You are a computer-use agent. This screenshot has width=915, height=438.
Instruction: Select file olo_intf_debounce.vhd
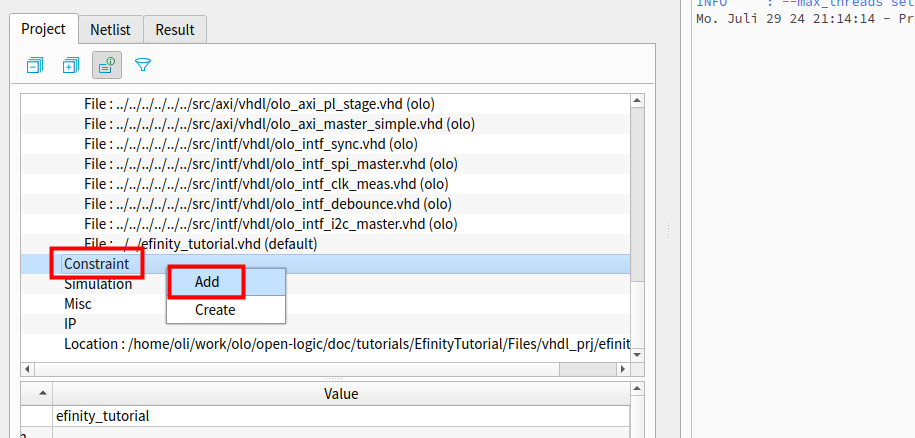pos(268,204)
